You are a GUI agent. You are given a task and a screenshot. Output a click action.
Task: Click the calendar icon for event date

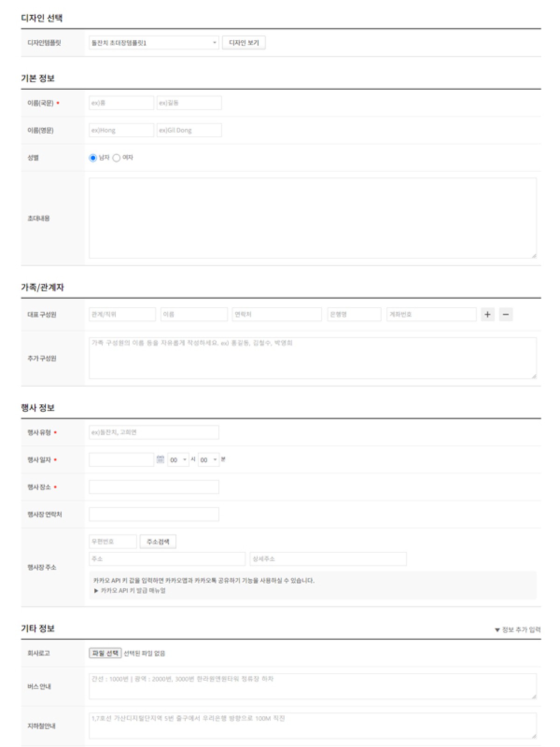point(160,459)
